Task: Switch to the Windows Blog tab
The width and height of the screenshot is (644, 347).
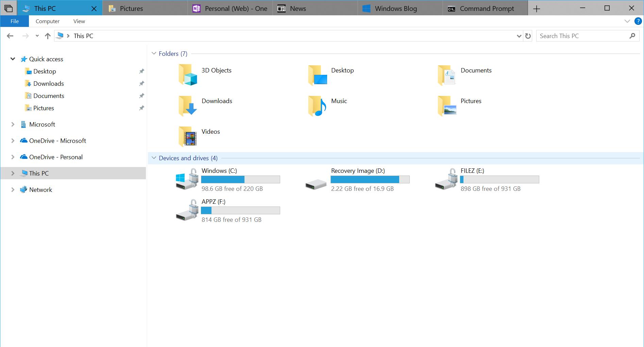Action: 400,9
